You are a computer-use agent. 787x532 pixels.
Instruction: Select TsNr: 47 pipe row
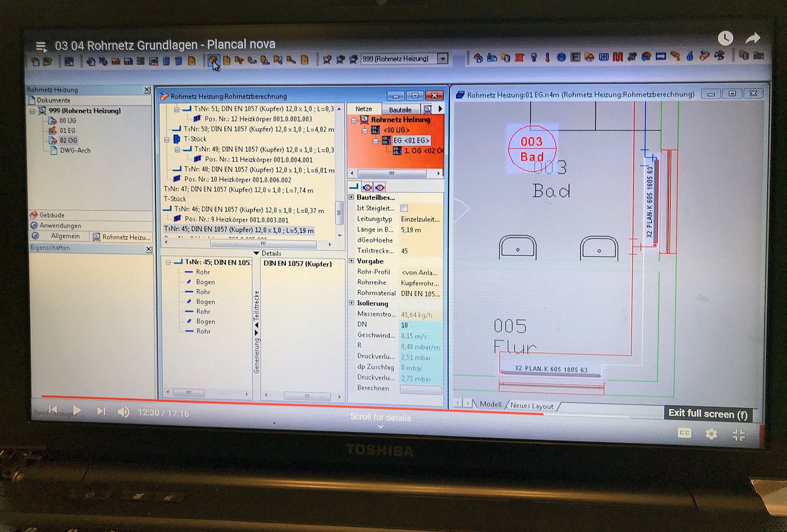[x=239, y=190]
